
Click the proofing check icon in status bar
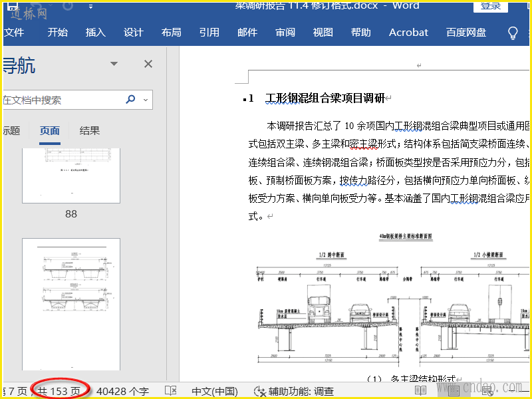click(x=171, y=391)
